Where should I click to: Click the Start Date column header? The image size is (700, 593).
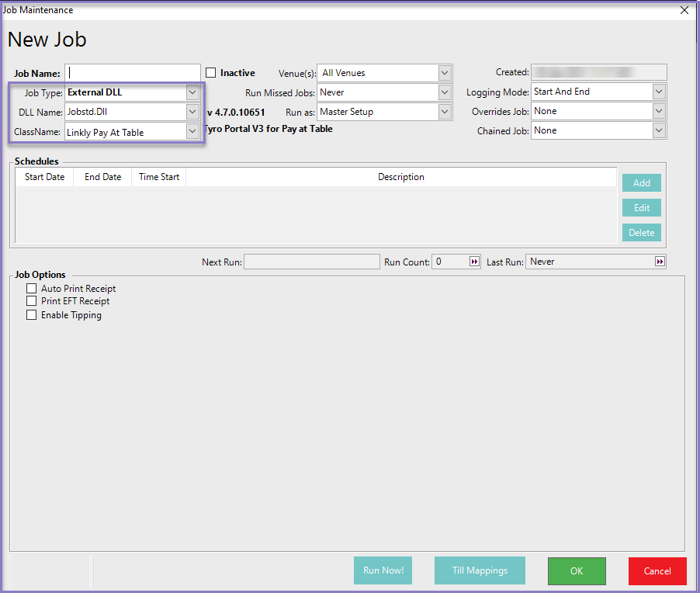tap(45, 177)
